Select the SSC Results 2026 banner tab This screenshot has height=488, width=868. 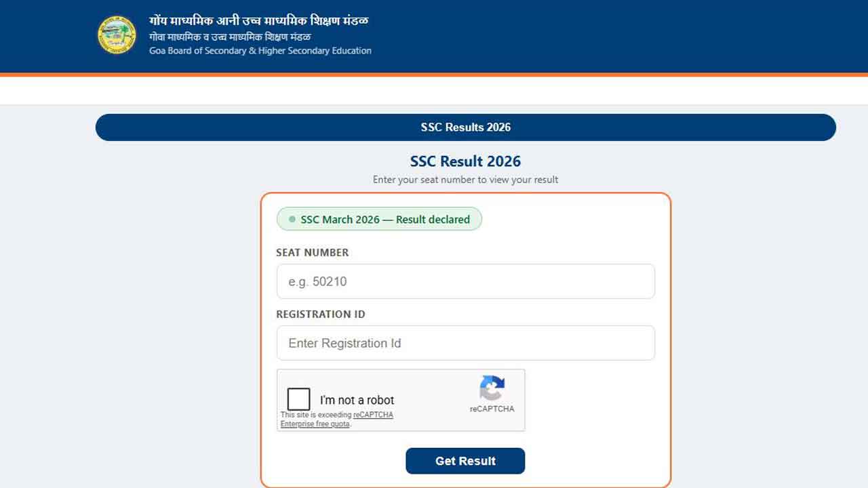coord(465,127)
